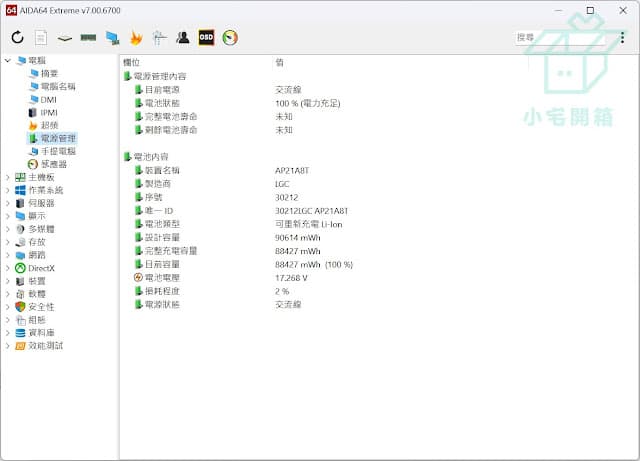The image size is (640, 461).
Task: Launch the Disk Benchmark toolbar icon
Action: point(65,38)
